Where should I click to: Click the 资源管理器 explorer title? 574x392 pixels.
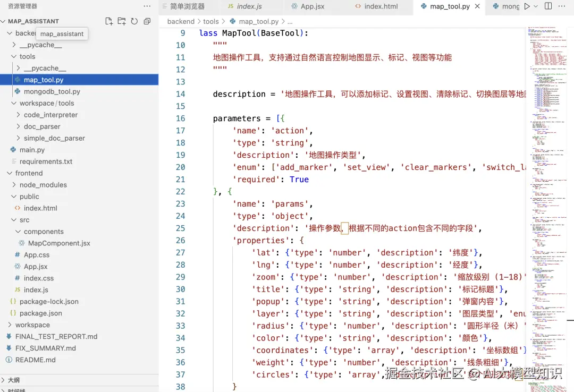[22, 6]
